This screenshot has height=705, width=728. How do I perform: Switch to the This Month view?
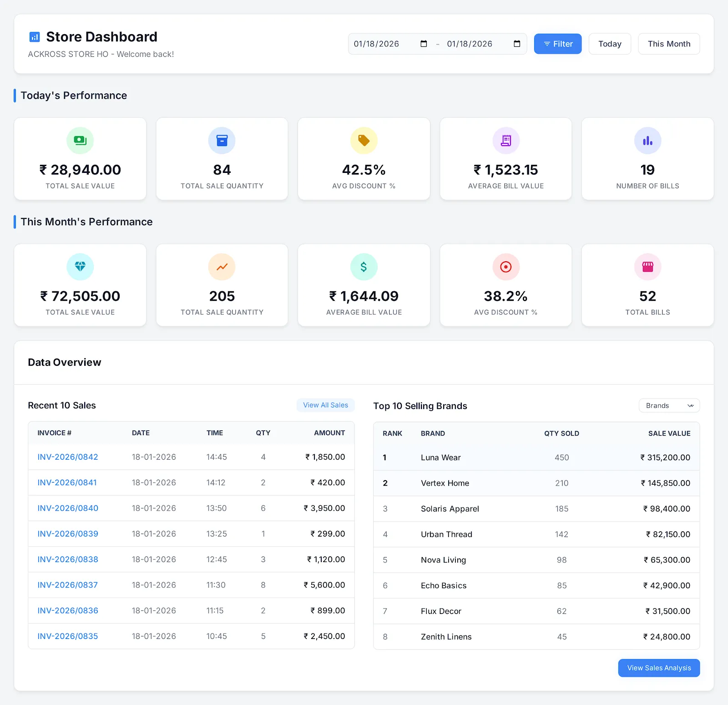click(668, 44)
